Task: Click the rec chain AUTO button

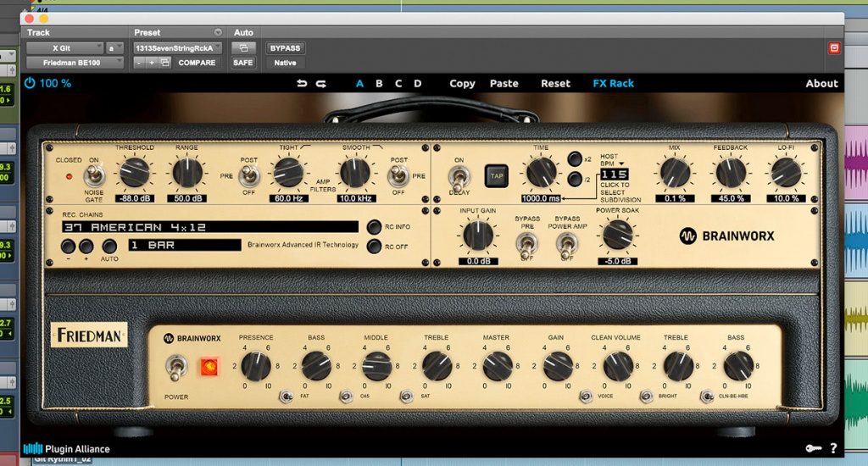Action: [x=109, y=247]
